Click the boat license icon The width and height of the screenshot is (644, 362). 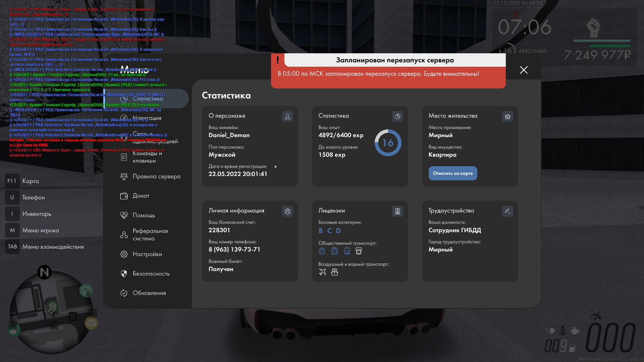tap(334, 272)
